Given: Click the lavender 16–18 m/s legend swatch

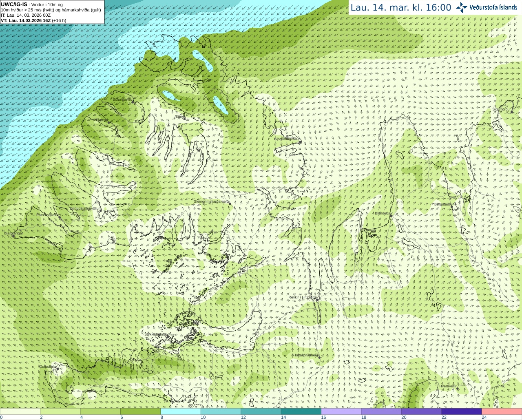Looking at the screenshot, I should click(x=341, y=411).
